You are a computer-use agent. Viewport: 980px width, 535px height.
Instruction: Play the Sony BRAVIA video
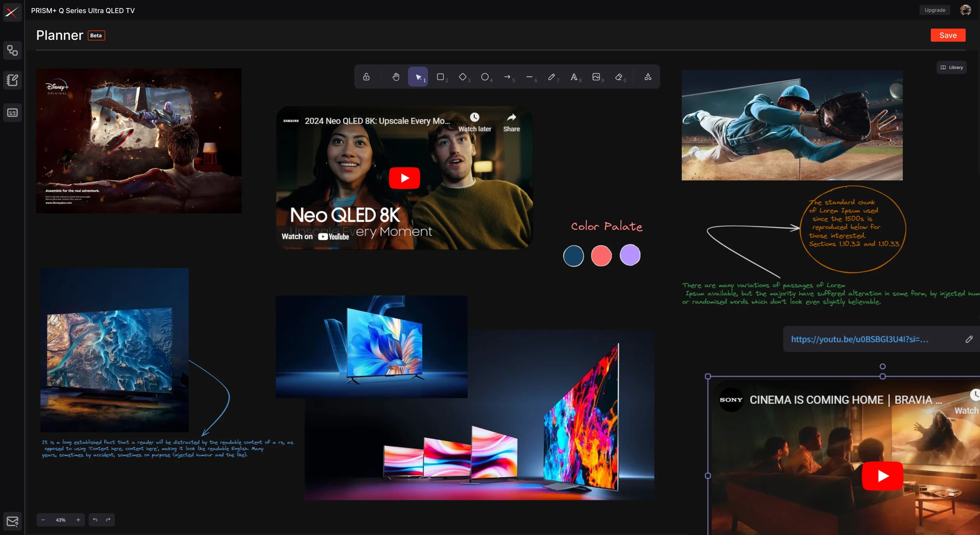(x=882, y=476)
